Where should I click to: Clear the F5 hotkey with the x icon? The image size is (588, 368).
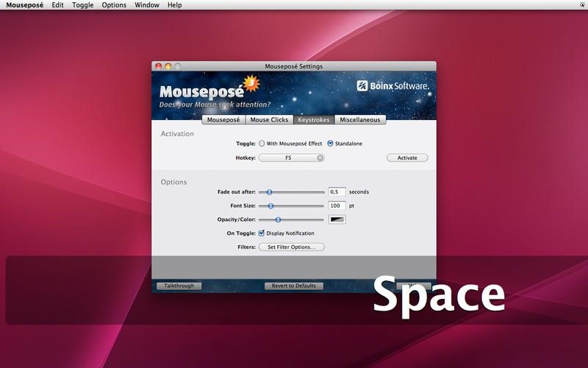tap(320, 158)
